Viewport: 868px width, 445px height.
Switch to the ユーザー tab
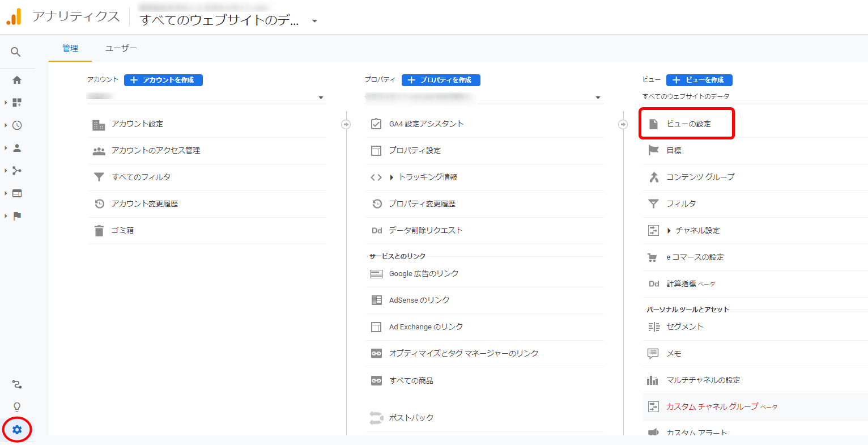click(x=121, y=48)
